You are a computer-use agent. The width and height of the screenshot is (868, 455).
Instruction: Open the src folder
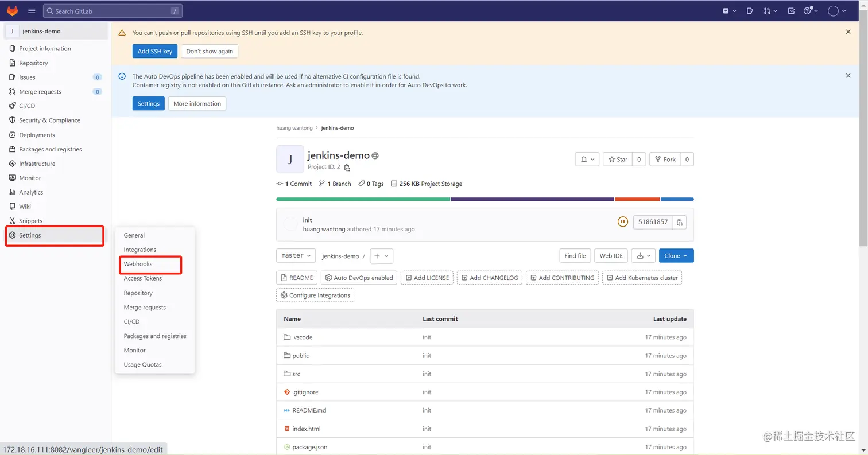296,374
